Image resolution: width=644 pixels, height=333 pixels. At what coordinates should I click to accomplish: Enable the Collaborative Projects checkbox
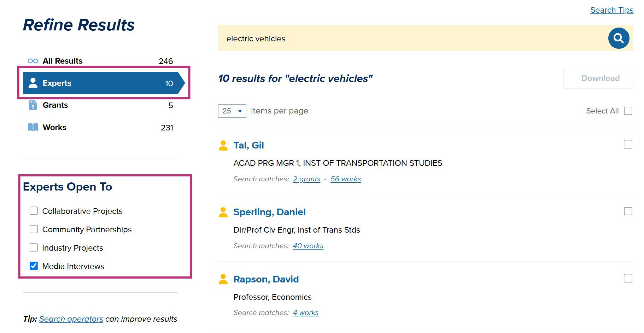[x=34, y=211]
